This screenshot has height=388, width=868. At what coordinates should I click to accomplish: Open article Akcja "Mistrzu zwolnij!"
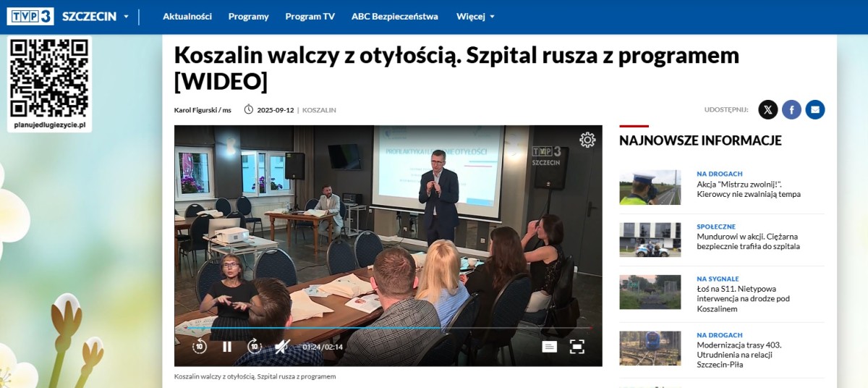click(749, 189)
